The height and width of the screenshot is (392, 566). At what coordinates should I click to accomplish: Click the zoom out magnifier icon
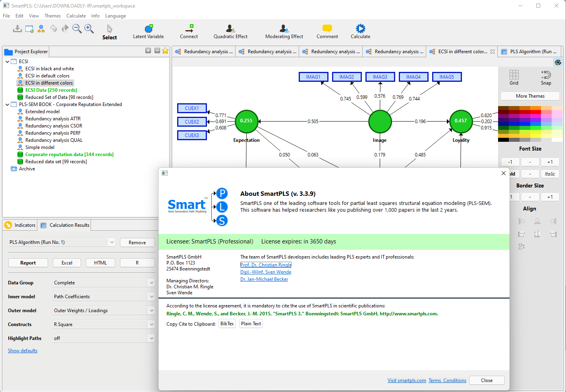77,29
